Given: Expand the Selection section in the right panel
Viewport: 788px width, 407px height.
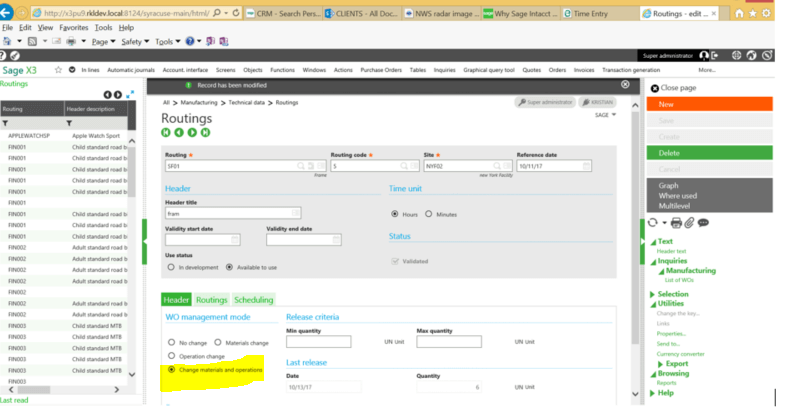Looking at the screenshot, I should click(654, 294).
